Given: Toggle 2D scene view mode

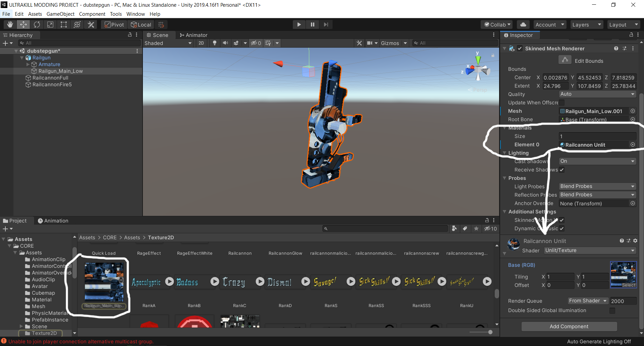Looking at the screenshot, I should coord(201,43).
